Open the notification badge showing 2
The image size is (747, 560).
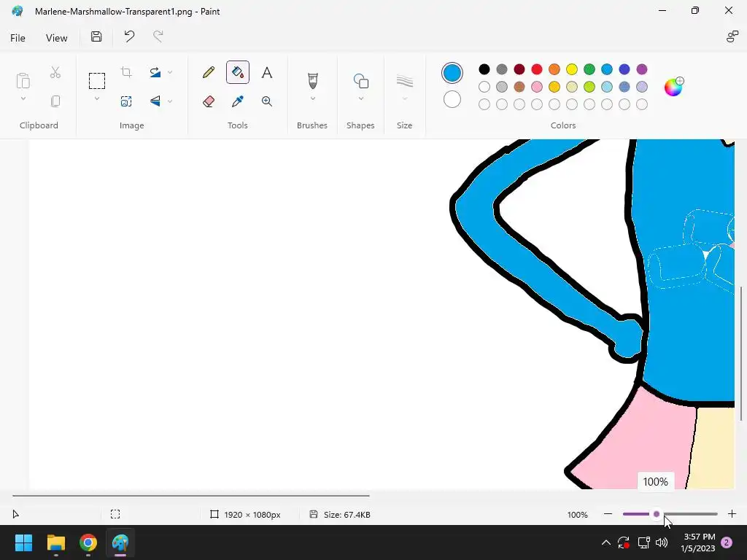click(x=727, y=542)
